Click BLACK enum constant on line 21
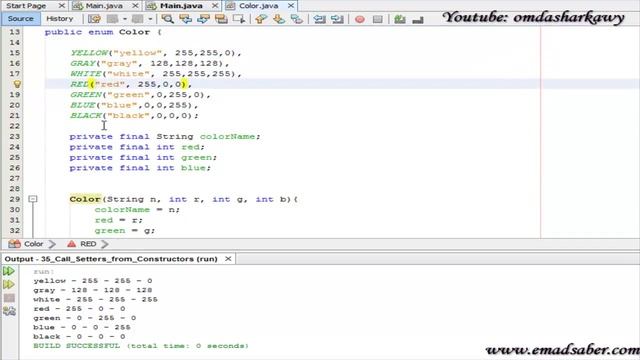This screenshot has width=640, height=360. (x=85, y=116)
